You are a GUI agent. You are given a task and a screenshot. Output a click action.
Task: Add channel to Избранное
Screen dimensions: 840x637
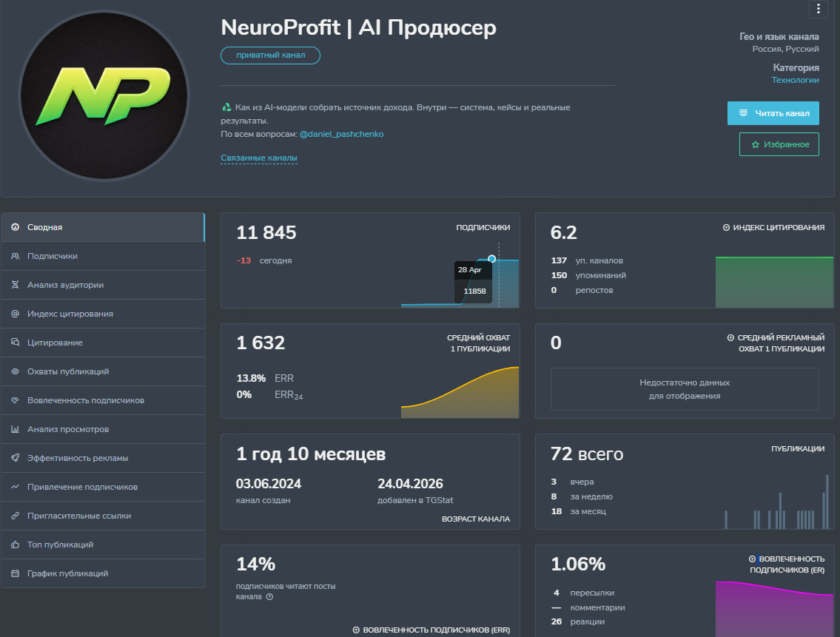(x=779, y=145)
